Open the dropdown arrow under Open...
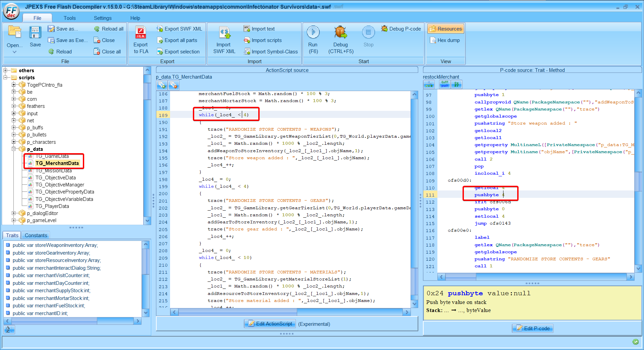 [14, 52]
